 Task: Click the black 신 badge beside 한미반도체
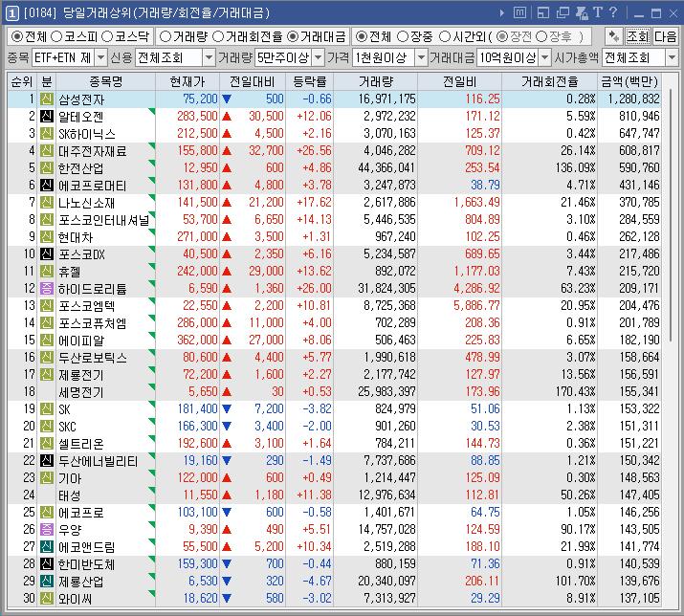47,563
